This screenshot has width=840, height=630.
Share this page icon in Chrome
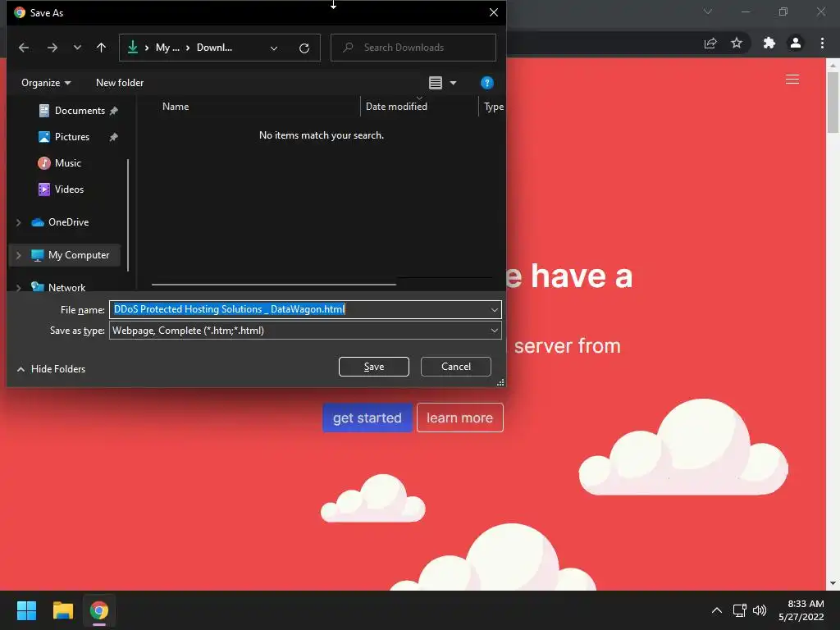pos(710,43)
